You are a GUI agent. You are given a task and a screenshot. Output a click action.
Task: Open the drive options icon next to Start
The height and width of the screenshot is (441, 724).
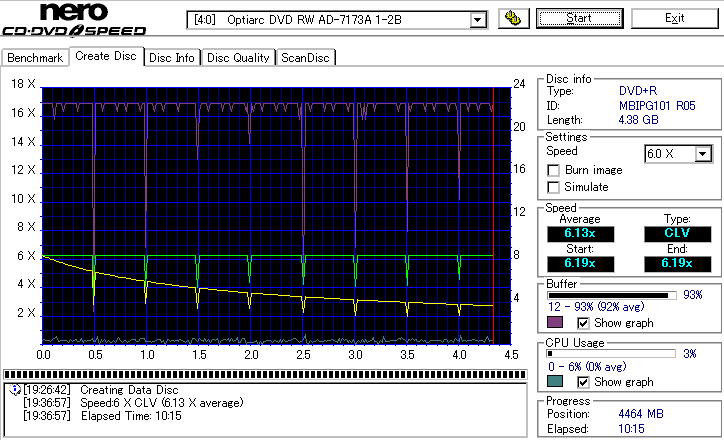pyautogui.click(x=514, y=19)
